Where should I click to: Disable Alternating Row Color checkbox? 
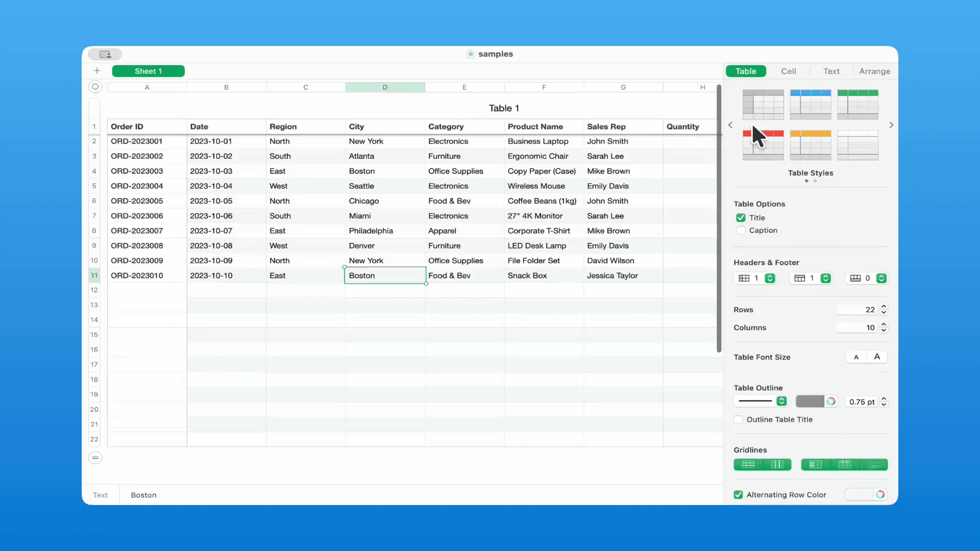(x=738, y=494)
